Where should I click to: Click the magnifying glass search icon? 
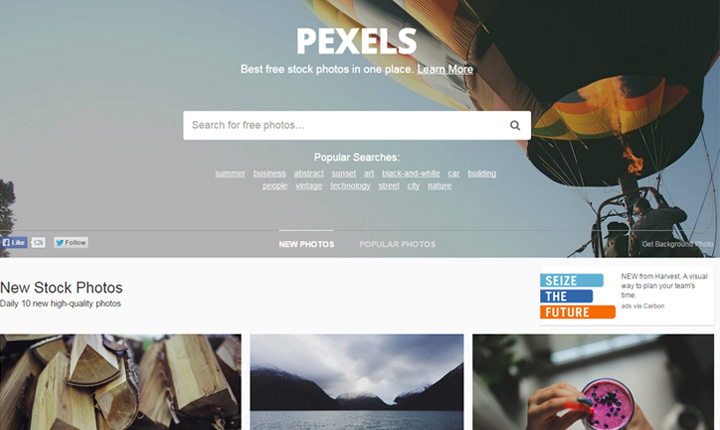pos(515,125)
